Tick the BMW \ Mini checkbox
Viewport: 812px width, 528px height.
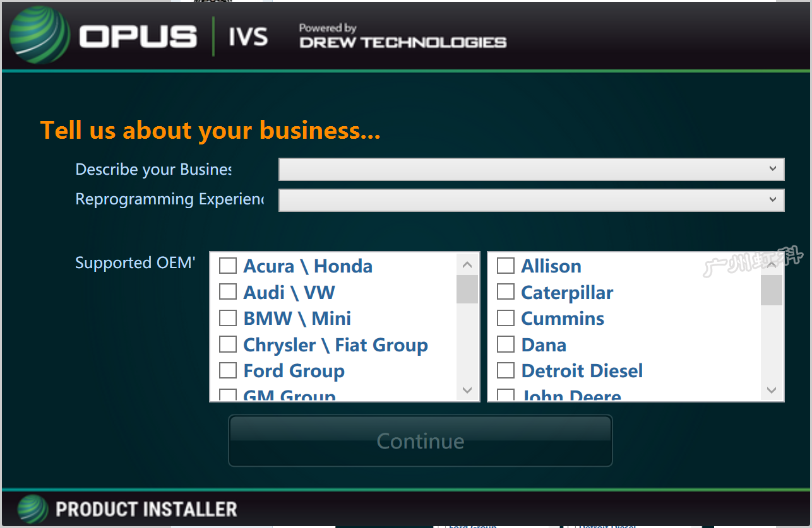(227, 318)
